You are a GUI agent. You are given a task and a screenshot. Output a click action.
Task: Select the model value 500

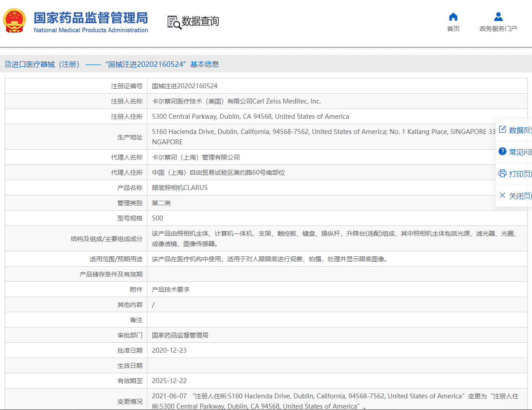pos(157,218)
